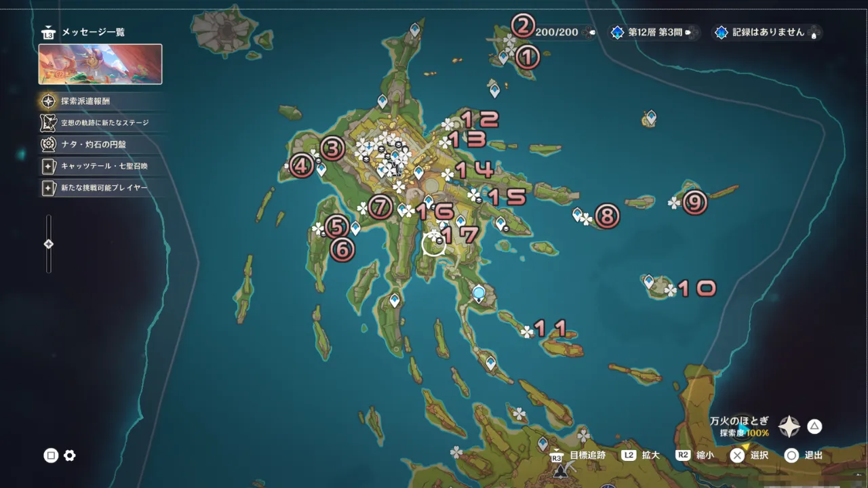Open the 記録はありません record indicator

pos(766,32)
